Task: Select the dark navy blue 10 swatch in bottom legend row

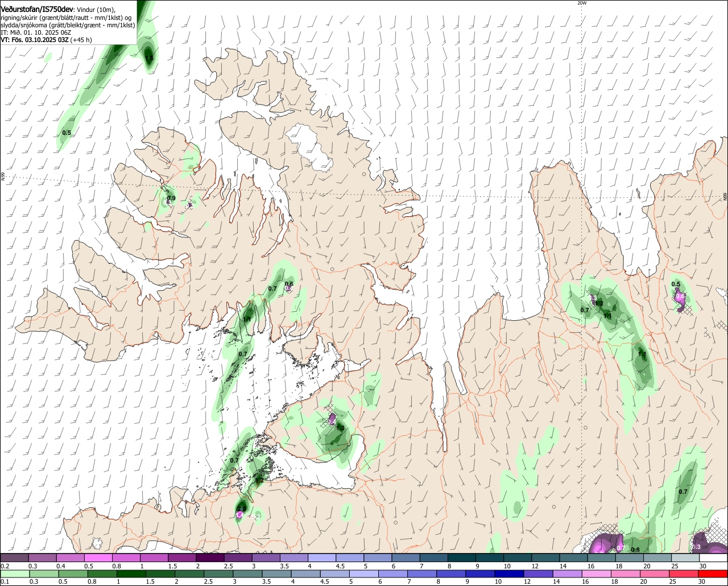Action: [509, 573]
